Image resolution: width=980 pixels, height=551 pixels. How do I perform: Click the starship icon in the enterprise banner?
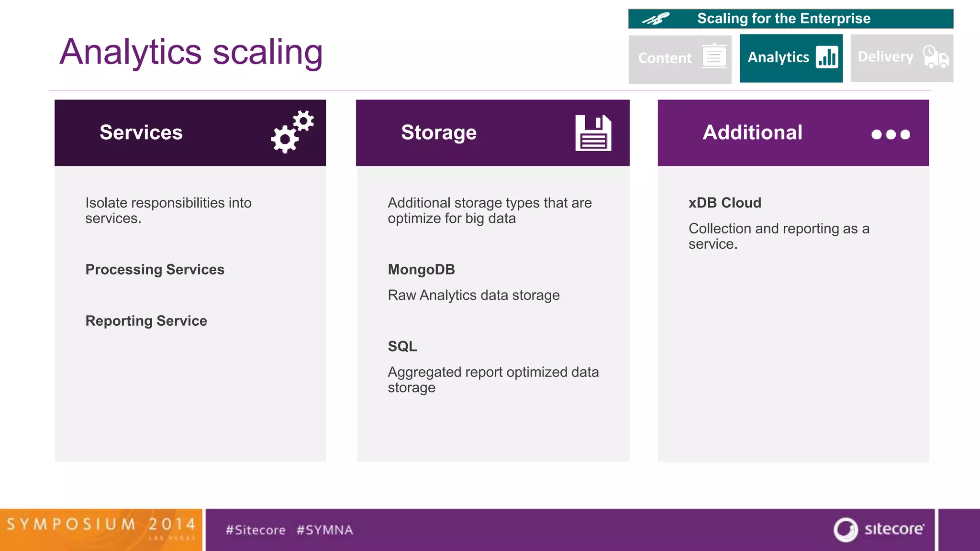[656, 19]
